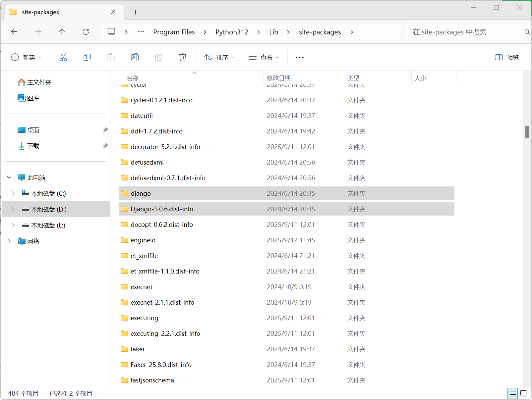Navigate to Lib breadcrumb
This screenshot has height=400, width=532.
coord(273,32)
